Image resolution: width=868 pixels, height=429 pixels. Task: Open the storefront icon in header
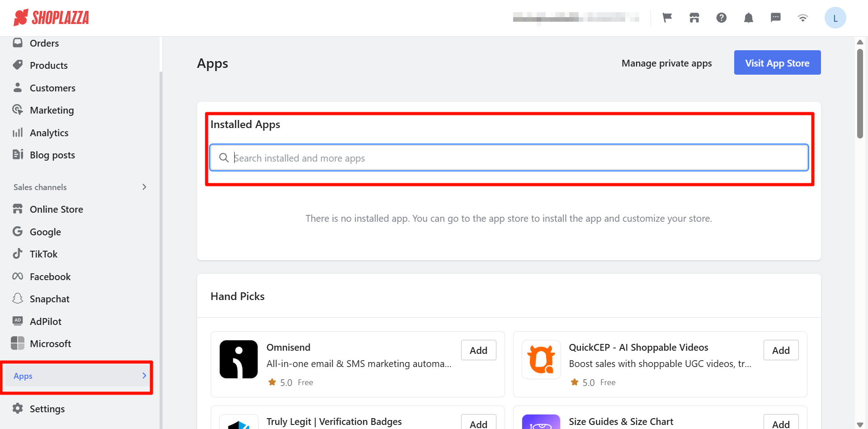(694, 18)
